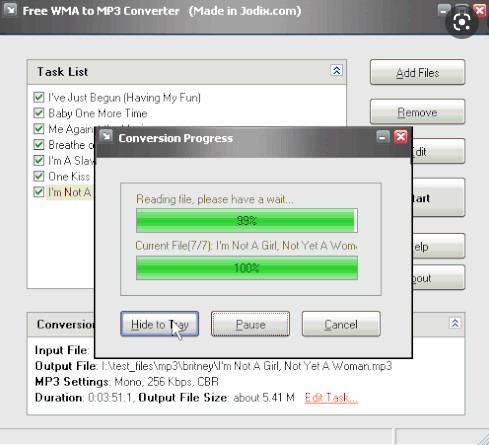This screenshot has height=445, width=489.
Task: Open the Add Files dialog
Action: [x=417, y=72]
